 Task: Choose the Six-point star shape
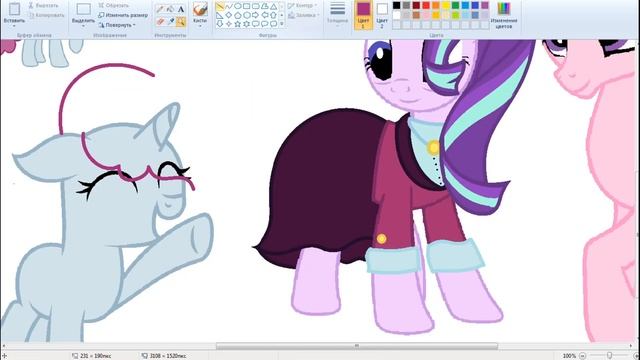click(x=247, y=24)
